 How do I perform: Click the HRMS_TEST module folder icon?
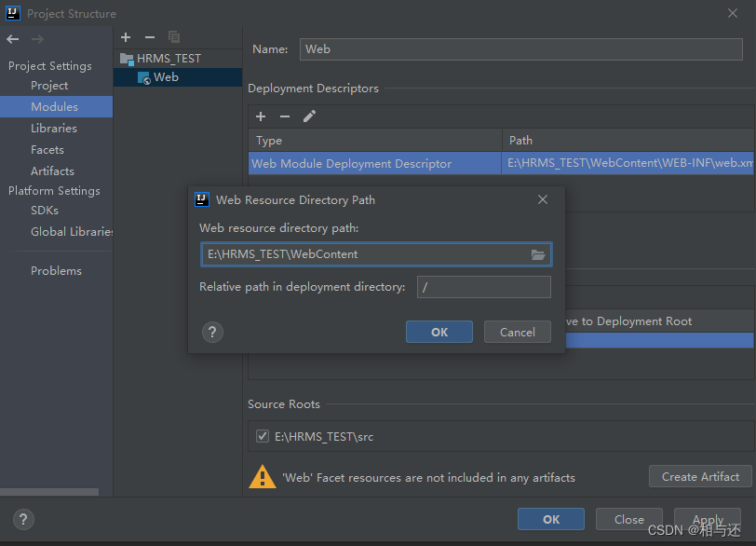tap(127, 59)
